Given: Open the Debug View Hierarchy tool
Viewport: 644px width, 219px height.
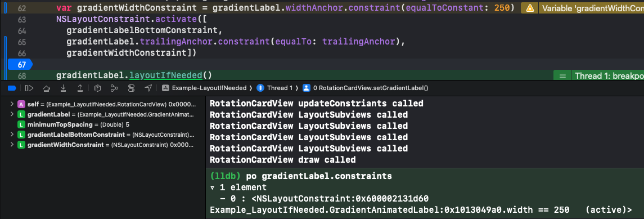Looking at the screenshot, I should (x=97, y=88).
